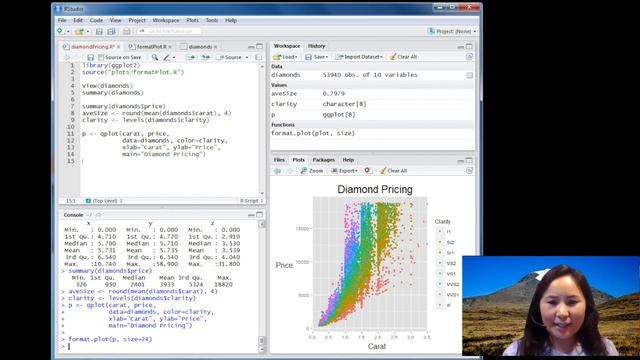Click the grid icon on diamonds row
This screenshot has width=640, height=360.
point(470,75)
